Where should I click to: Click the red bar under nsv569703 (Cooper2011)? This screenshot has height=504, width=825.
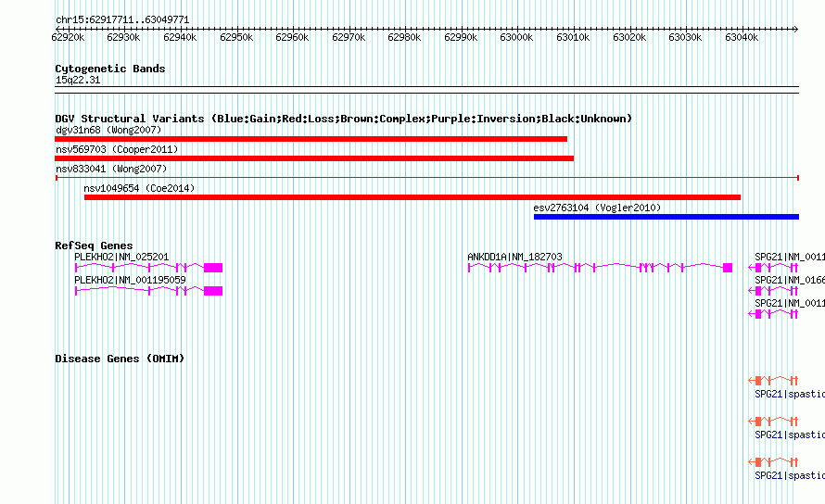(314, 158)
